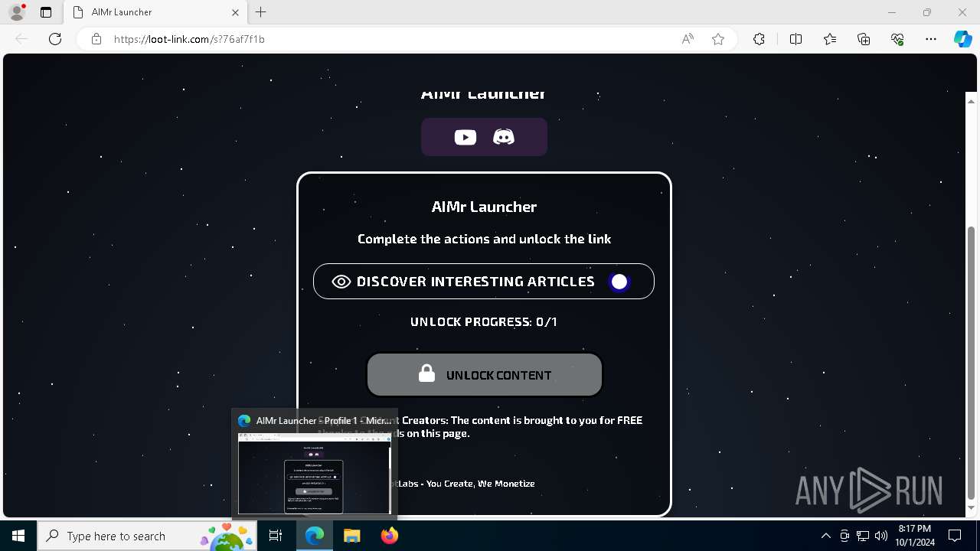This screenshot has height=551, width=980.
Task: Open the notifications action center
Action: pyautogui.click(x=955, y=536)
